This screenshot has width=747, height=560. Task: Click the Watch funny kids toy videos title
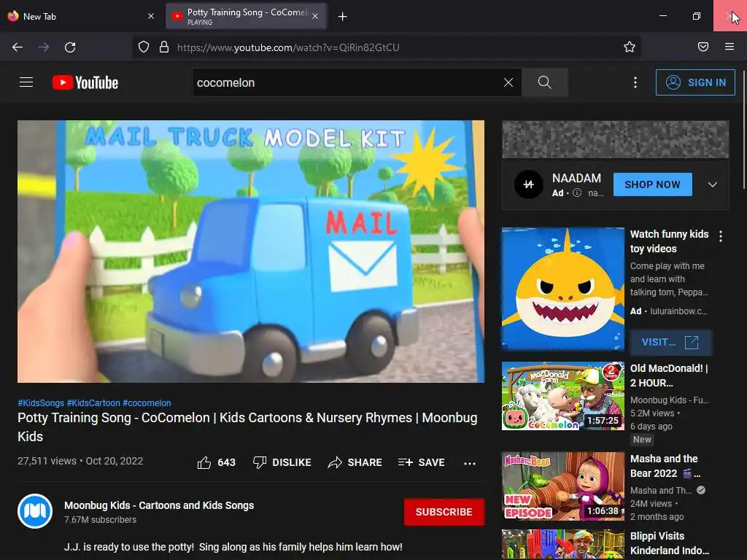pos(670,241)
